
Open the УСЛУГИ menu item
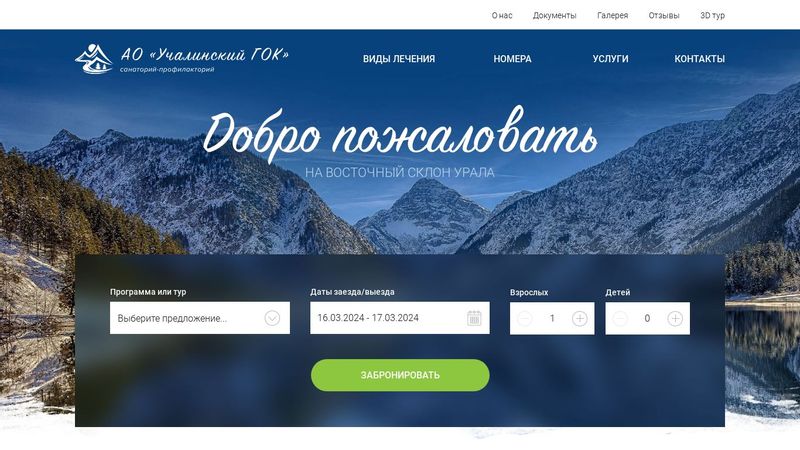point(610,59)
